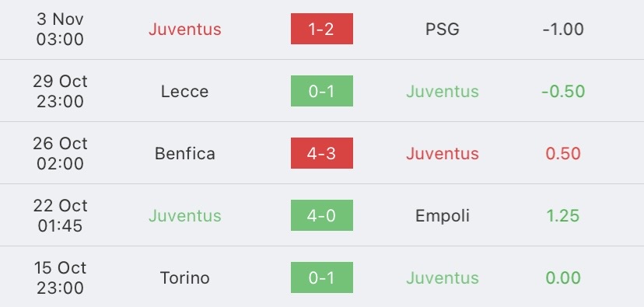The image size is (644, 307).
Task: Click the red 1-2 score badge
Action: tap(321, 29)
